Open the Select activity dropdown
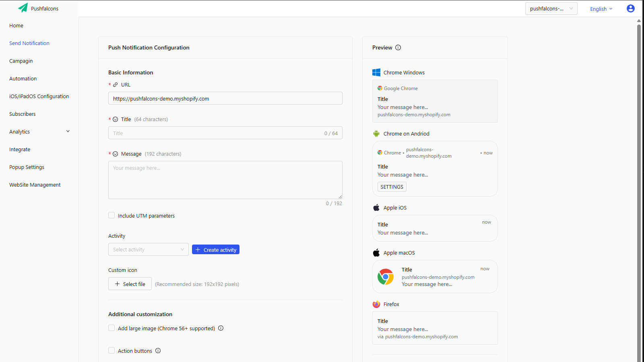This screenshot has width=644, height=362. 148,249
